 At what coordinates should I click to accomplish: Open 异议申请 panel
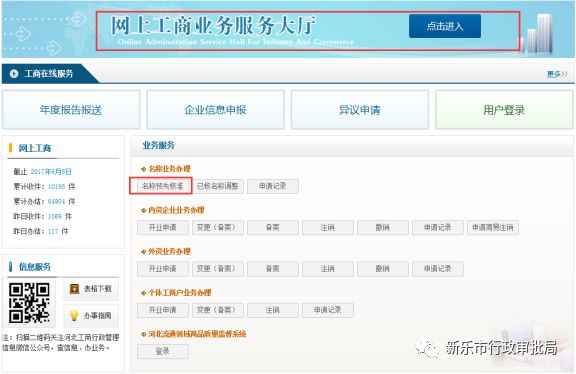(x=360, y=110)
